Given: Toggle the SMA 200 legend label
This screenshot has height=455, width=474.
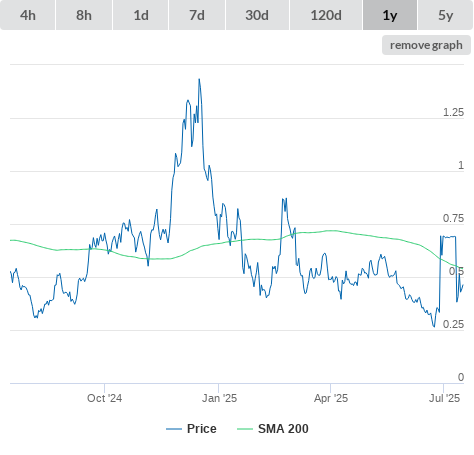Looking at the screenshot, I should pos(283,429).
